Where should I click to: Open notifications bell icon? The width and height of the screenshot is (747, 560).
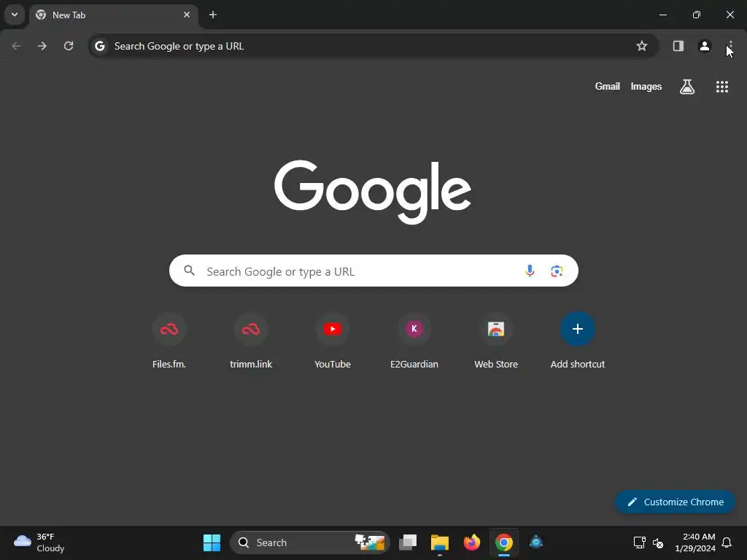[727, 542]
